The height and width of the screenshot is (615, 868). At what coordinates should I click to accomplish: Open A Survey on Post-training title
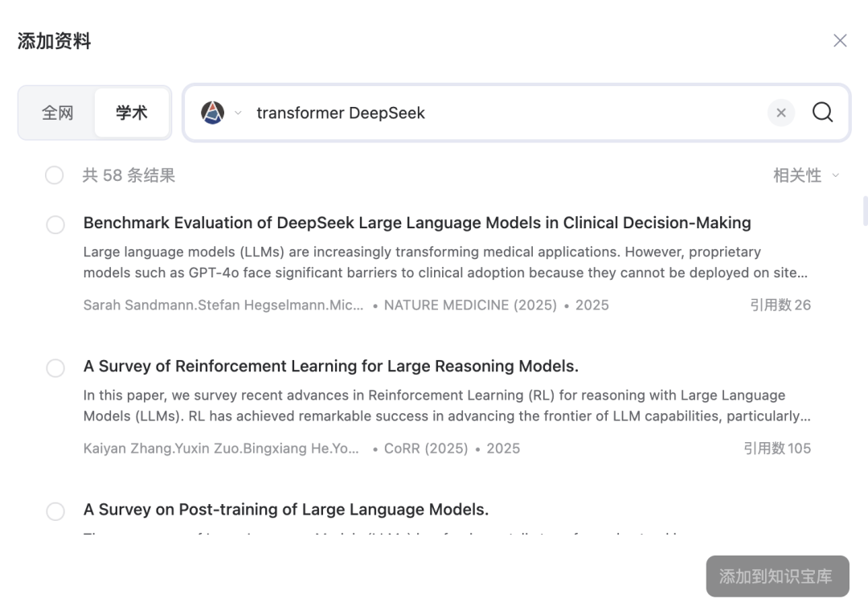285,509
